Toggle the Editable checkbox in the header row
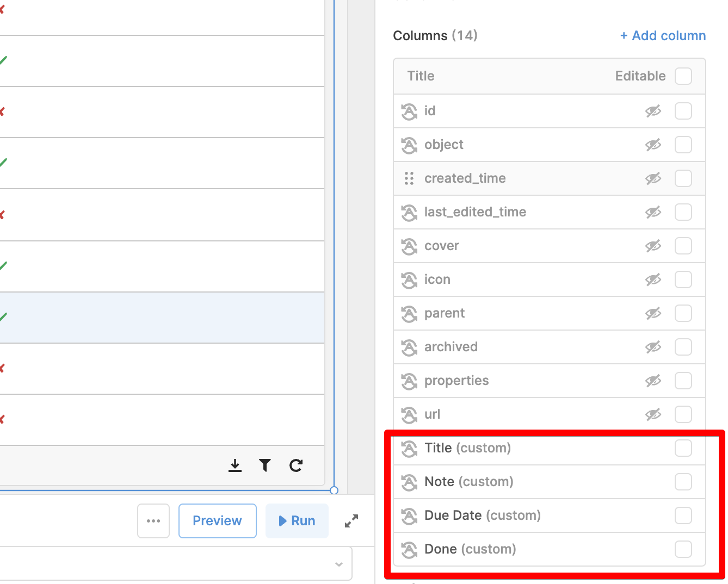Image resolution: width=728 pixels, height=584 pixels. [x=683, y=76]
